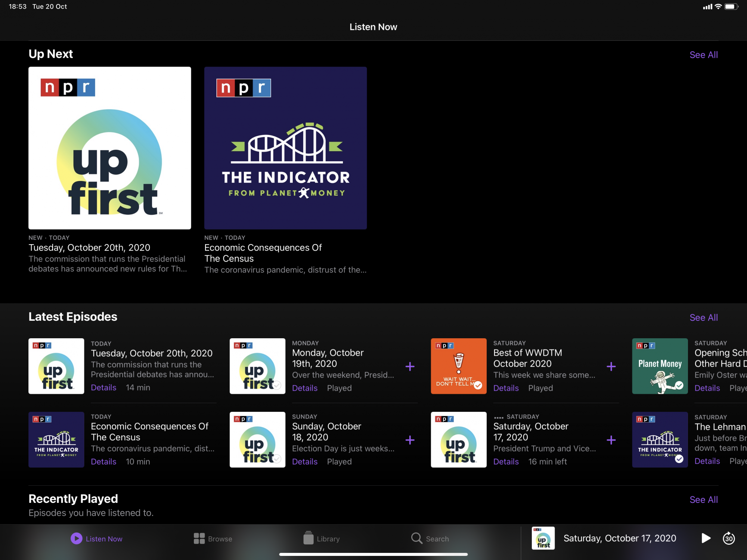Tap the 18:53 clock in status bar
The image size is (747, 560).
(x=18, y=6)
